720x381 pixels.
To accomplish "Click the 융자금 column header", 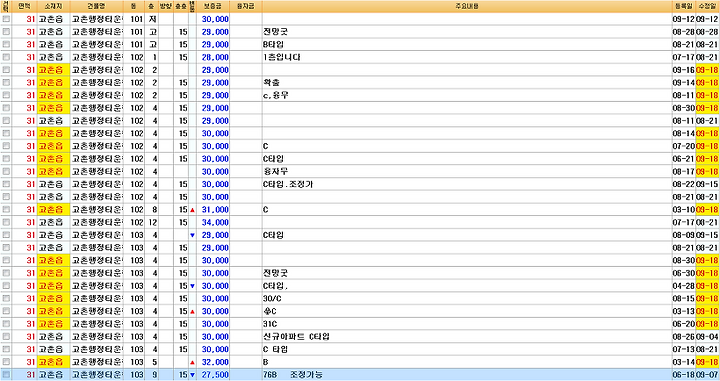I will [x=246, y=6].
